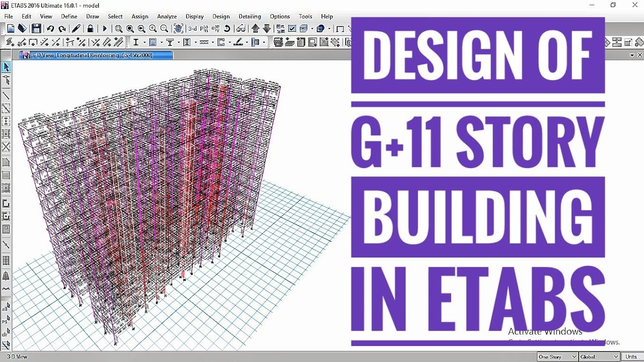Viewport: 644px width, 362px height.
Task: Open Set Display Options checkbox icon
Action: point(292,29)
